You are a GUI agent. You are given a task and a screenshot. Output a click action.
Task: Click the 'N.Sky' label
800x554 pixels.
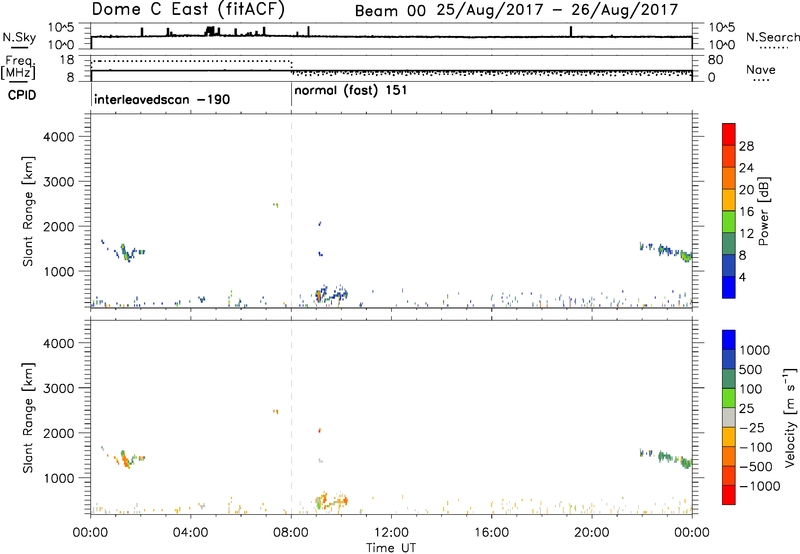tap(19, 37)
